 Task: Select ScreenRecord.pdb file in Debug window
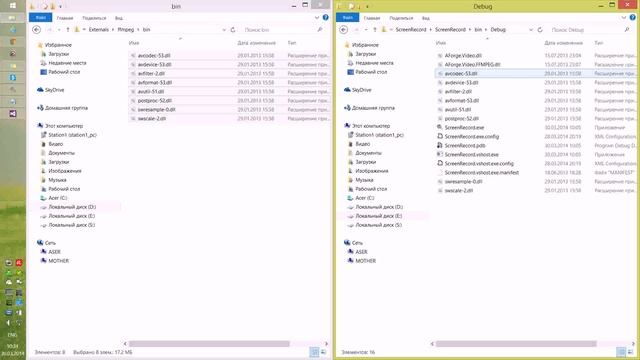coord(465,146)
